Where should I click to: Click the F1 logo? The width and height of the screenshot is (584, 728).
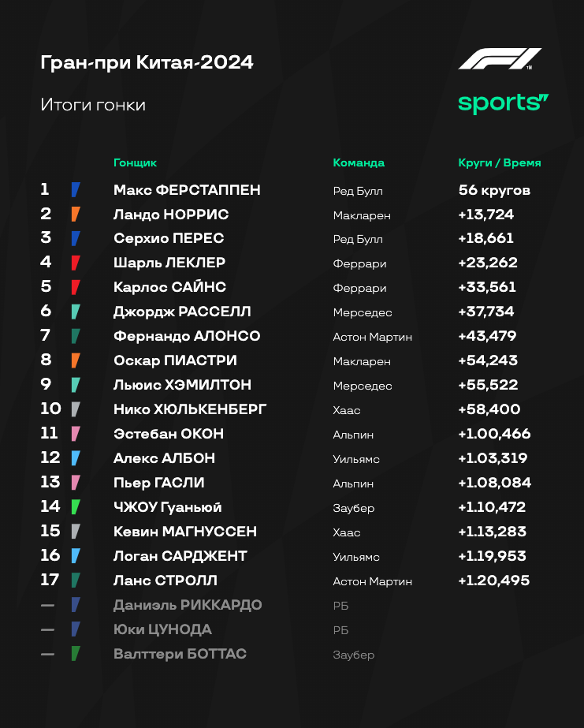[500, 59]
